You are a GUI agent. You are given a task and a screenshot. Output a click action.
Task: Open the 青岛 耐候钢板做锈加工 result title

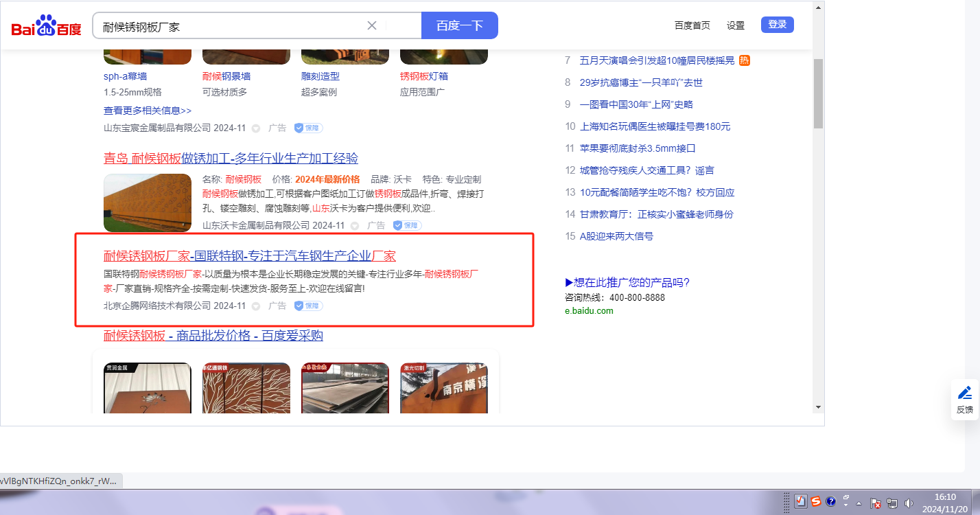(x=231, y=159)
